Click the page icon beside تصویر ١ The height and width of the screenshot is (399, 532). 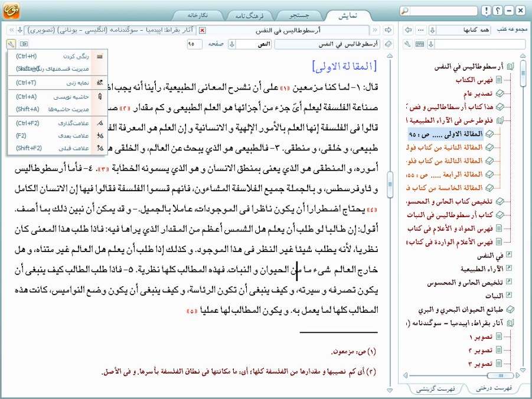[499, 336]
